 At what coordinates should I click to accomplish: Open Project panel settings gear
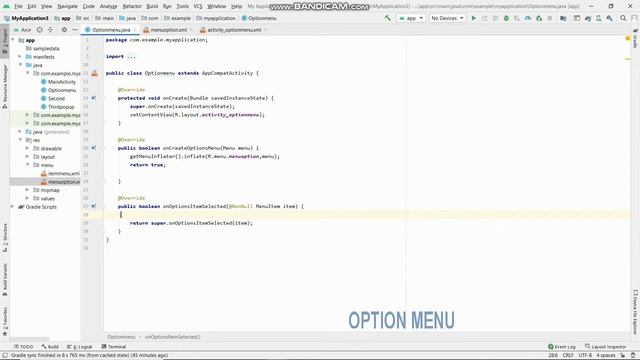coord(64,30)
